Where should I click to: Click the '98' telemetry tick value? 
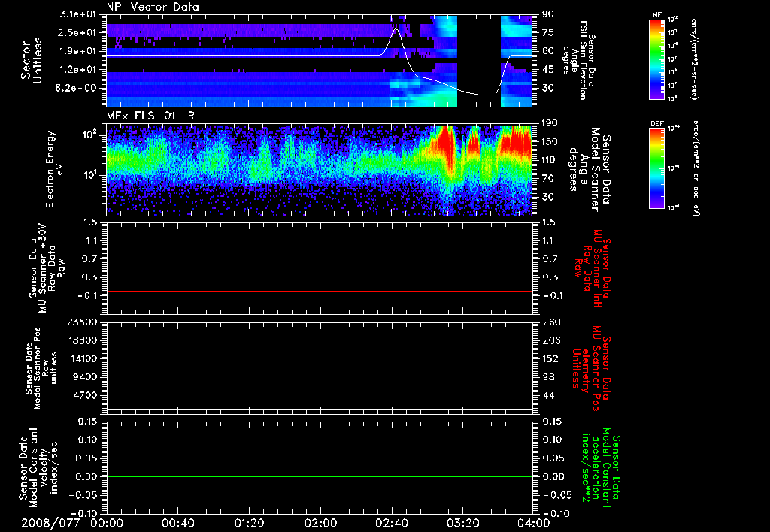(548, 377)
